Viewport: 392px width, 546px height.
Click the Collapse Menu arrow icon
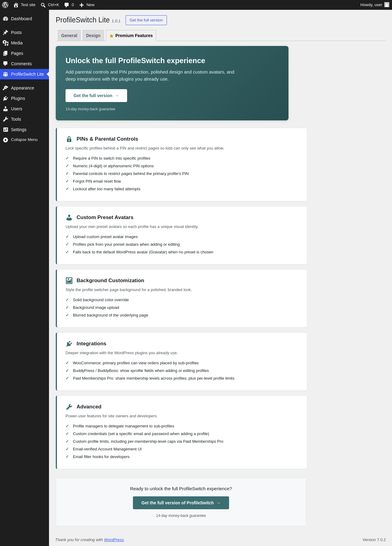pyautogui.click(x=6, y=140)
